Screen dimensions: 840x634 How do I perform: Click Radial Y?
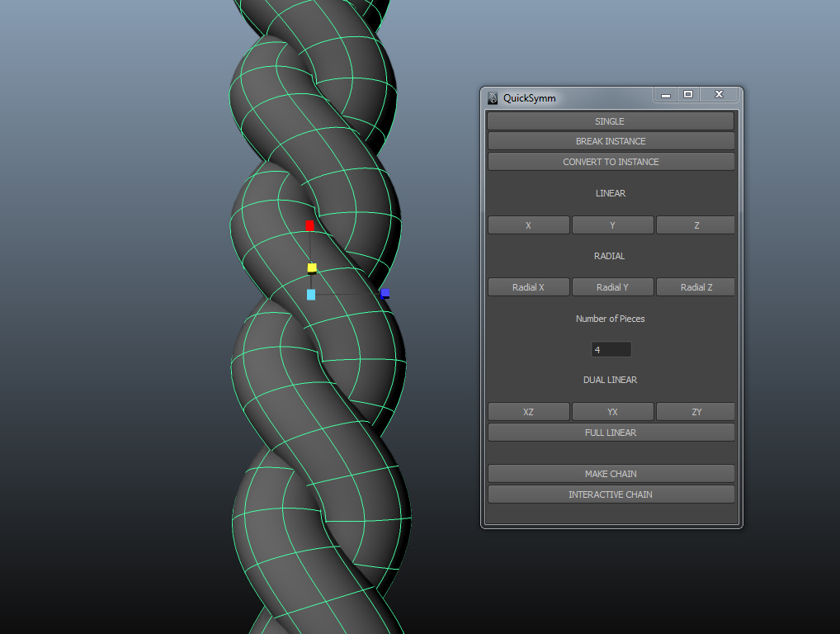tap(612, 286)
